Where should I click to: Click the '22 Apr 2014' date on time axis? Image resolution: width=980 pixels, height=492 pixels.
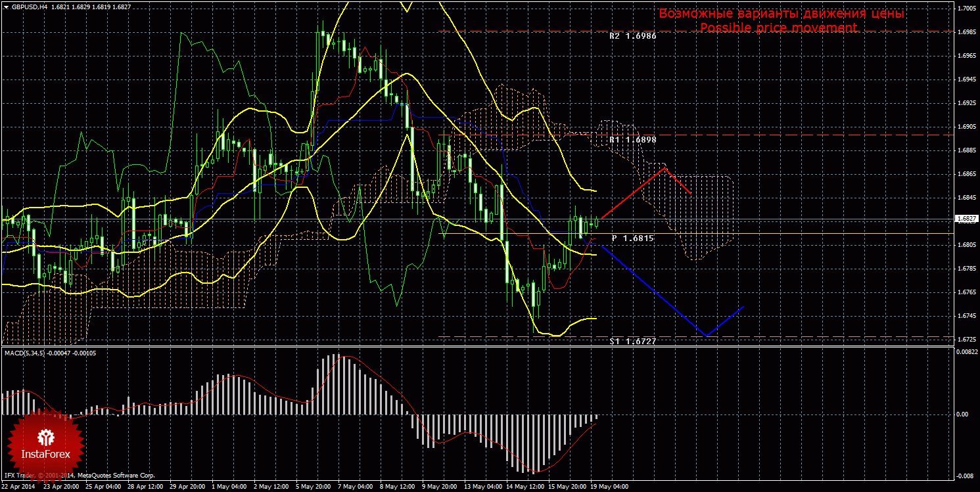20,487
